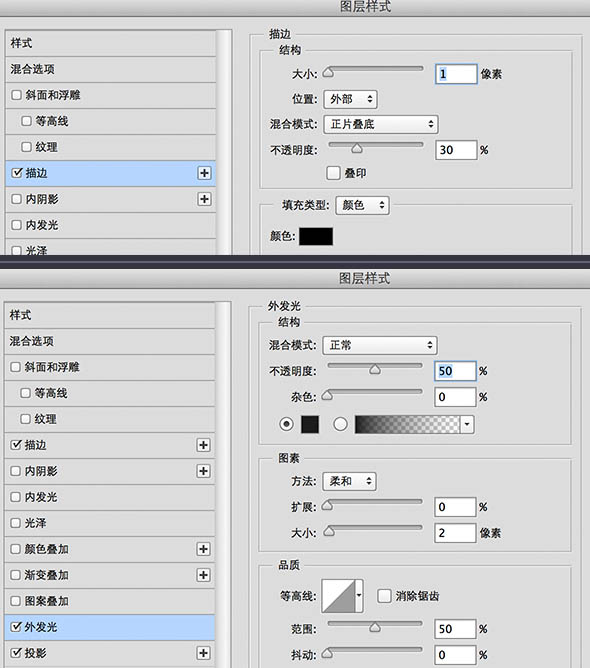Open glow gradient picker arrow
Image resolution: width=590 pixels, height=668 pixels.
tap(467, 424)
